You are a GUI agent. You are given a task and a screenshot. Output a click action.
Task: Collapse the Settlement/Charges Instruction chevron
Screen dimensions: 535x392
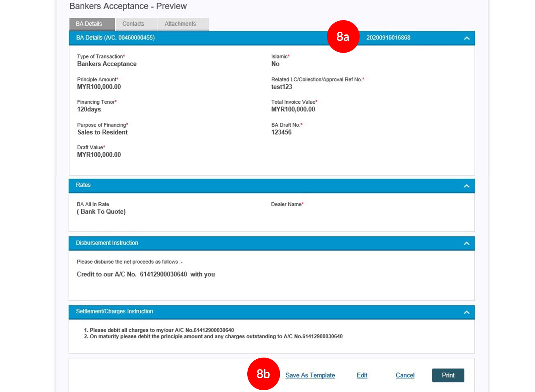[466, 312]
